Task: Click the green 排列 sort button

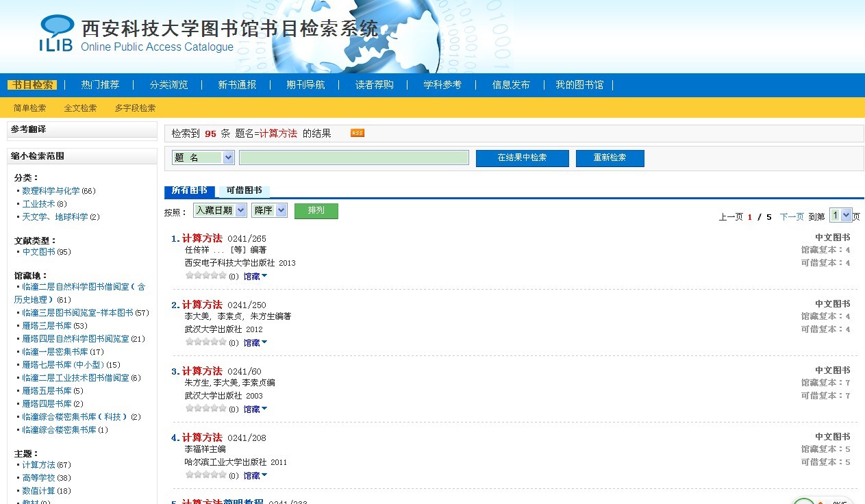Action: (316, 211)
